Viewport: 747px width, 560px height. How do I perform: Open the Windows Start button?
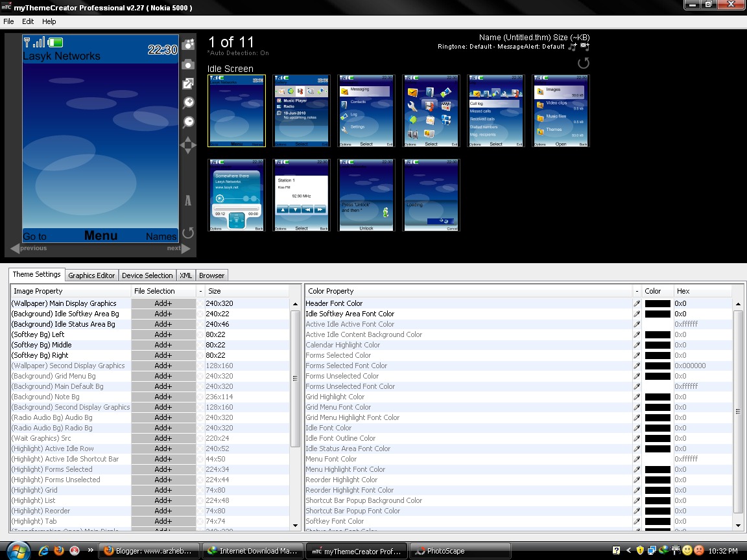18,551
